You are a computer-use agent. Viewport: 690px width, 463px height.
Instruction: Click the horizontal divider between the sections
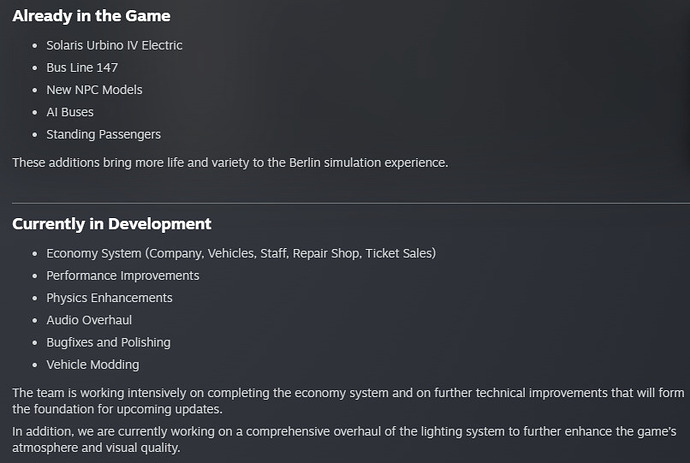point(345,203)
